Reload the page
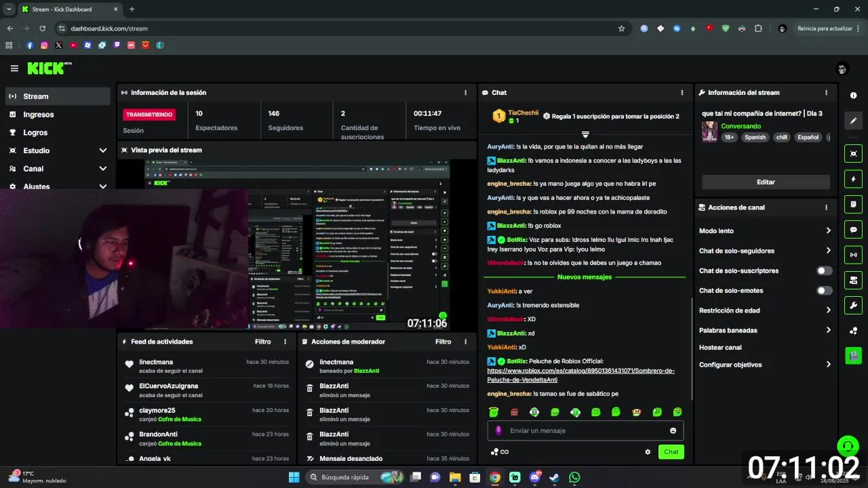This screenshot has width=868, height=488. tap(42, 28)
